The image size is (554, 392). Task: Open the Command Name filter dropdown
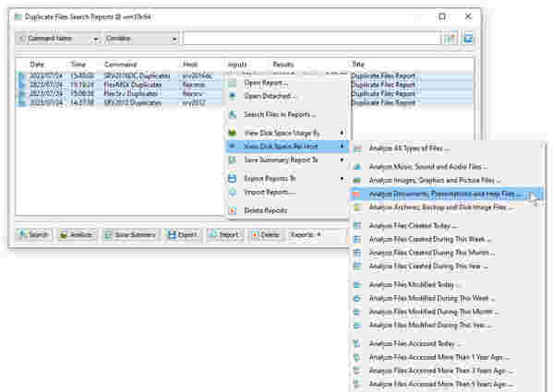click(58, 39)
